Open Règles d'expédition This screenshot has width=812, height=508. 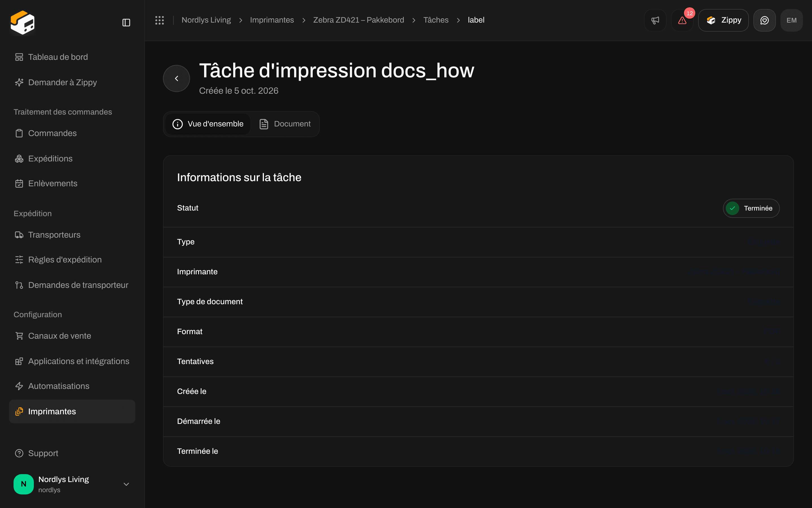pos(72,260)
